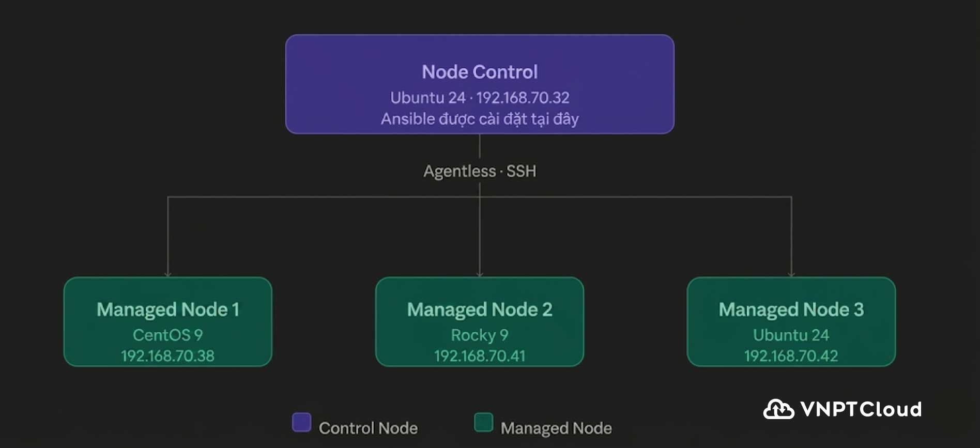This screenshot has height=448, width=980.
Task: Select the Managed Node 2 box
Action: [480, 322]
